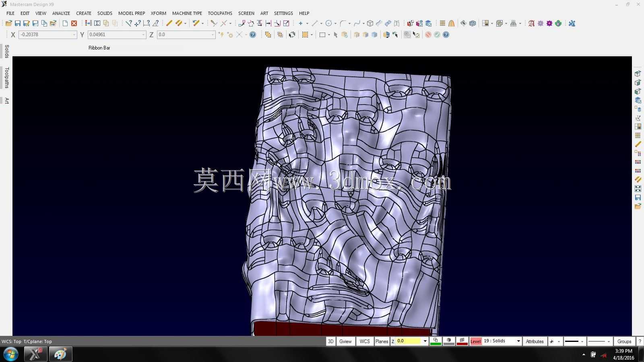The width and height of the screenshot is (644, 362).
Task: Open the window selection rectangle dropdown arrow
Action: (x=329, y=35)
